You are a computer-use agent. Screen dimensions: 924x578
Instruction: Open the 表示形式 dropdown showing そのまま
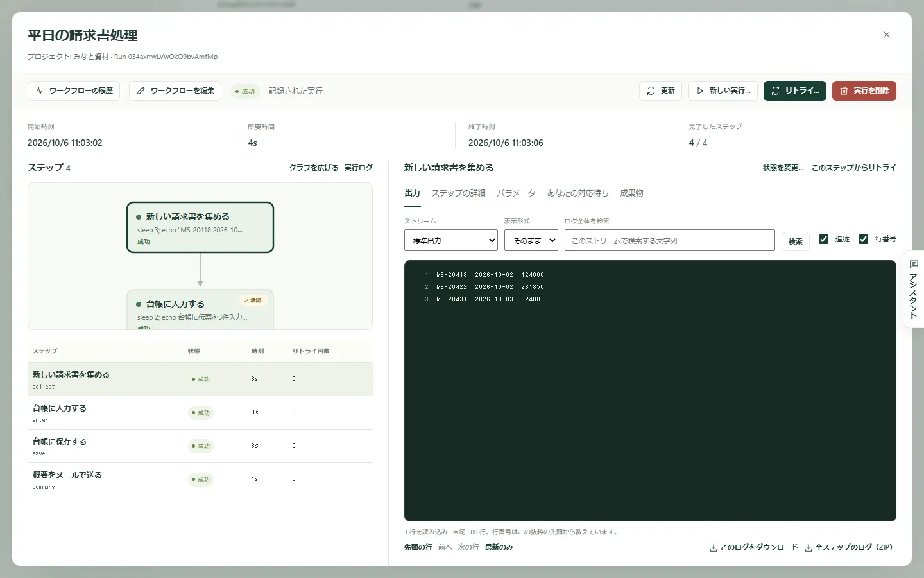531,241
